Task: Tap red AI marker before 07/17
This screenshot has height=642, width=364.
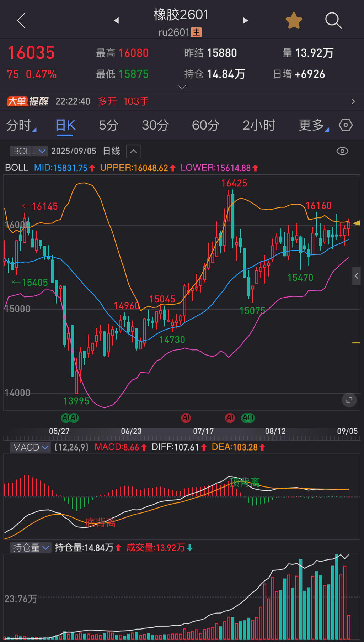Action: click(x=186, y=418)
